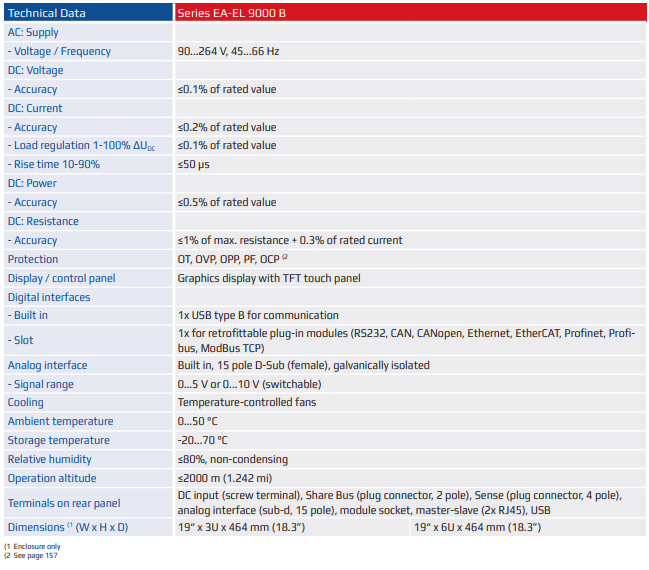This screenshot has width=649, height=570.
Task: Click footnote '(1 Enclosure only'
Action: (x=32, y=547)
